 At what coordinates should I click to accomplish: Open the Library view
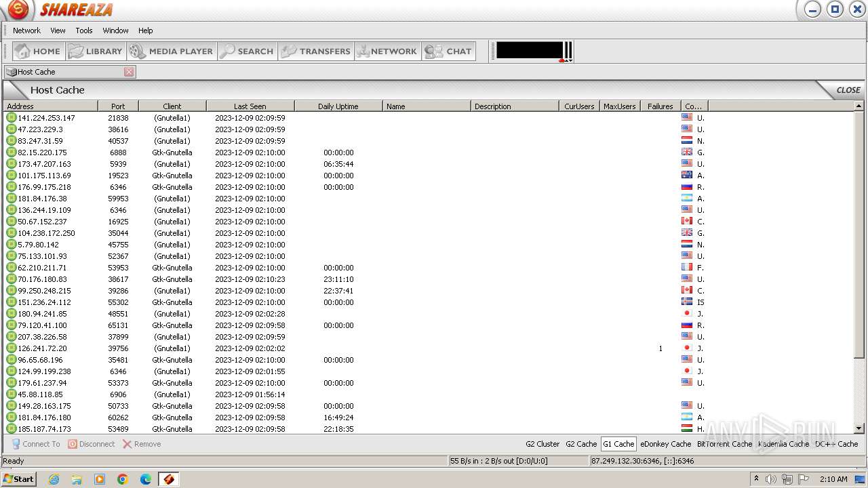(96, 51)
